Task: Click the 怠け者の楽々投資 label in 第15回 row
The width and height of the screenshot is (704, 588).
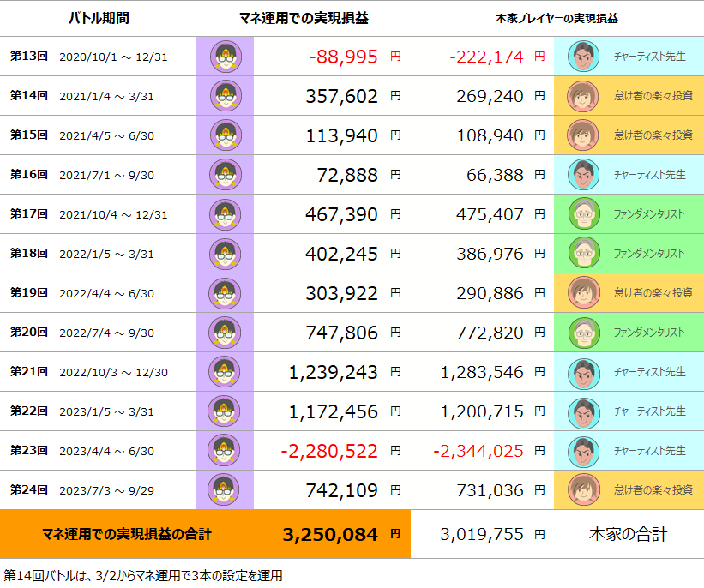Action: [x=653, y=135]
